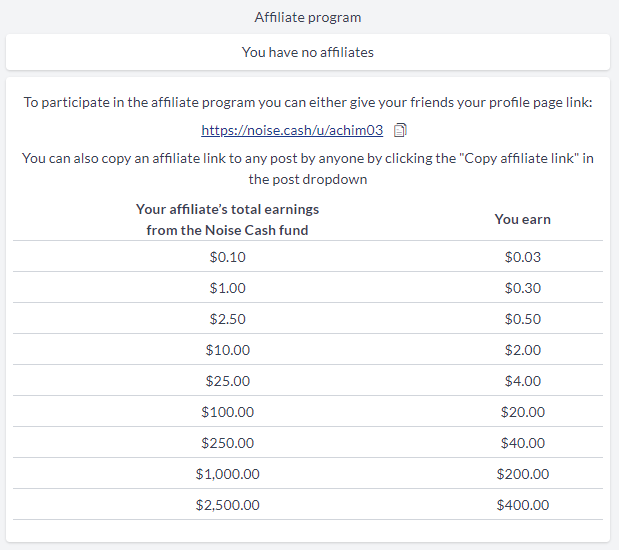Select the $1.00 earnings tier cell
The image size is (619, 550).
point(228,288)
